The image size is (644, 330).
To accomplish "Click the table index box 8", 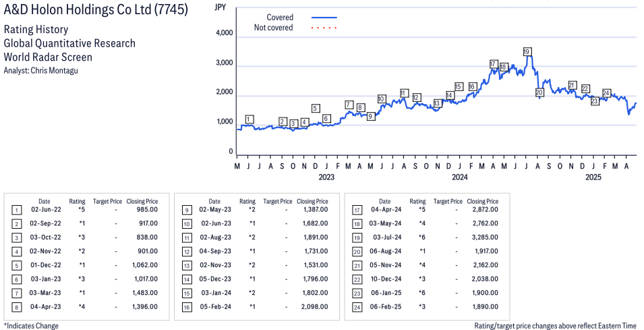I will pyautogui.click(x=16, y=308).
